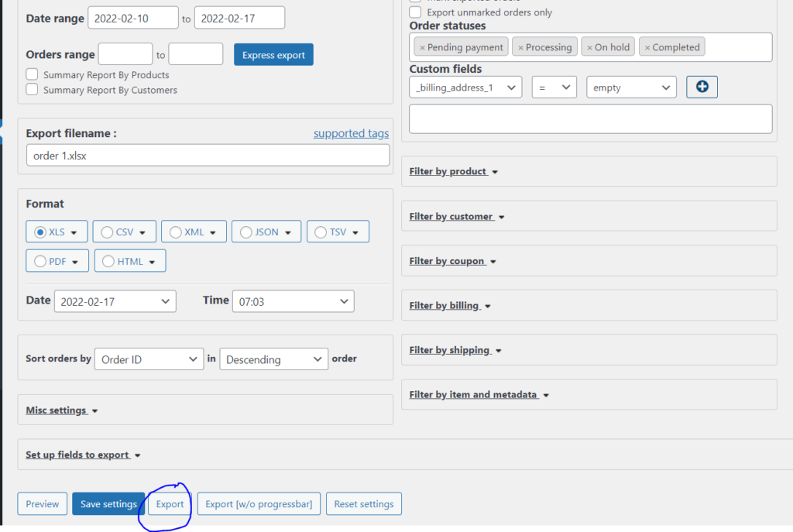The width and height of the screenshot is (793, 532).
Task: Expand Filter by customer section
Action: tap(457, 217)
